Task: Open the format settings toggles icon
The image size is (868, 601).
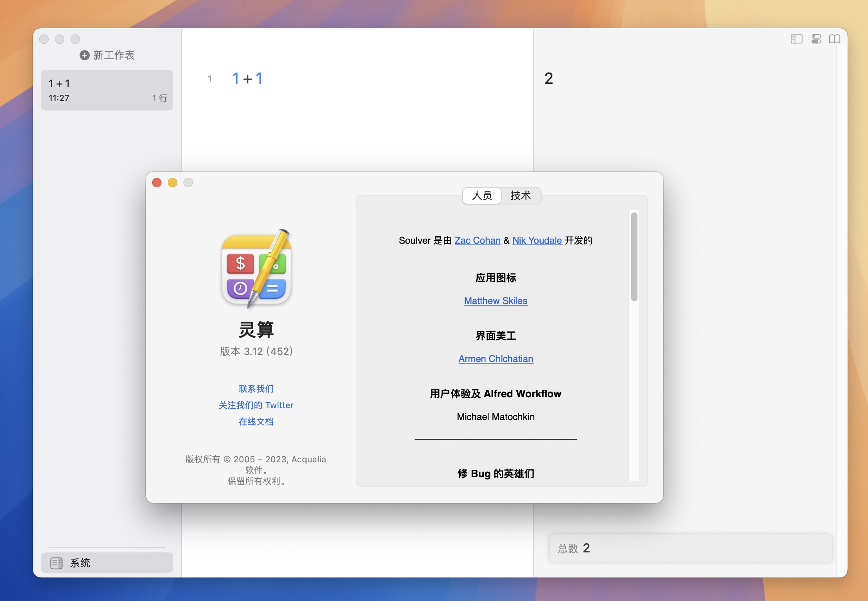Action: coord(816,39)
